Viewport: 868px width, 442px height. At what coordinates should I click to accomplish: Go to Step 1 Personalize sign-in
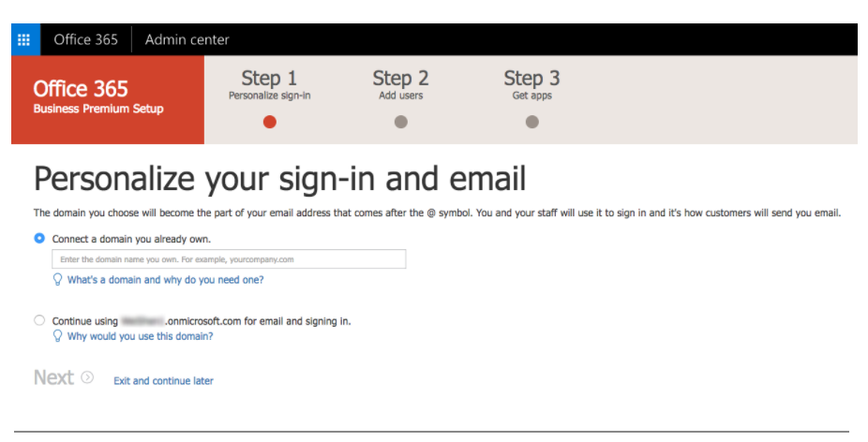270,84
